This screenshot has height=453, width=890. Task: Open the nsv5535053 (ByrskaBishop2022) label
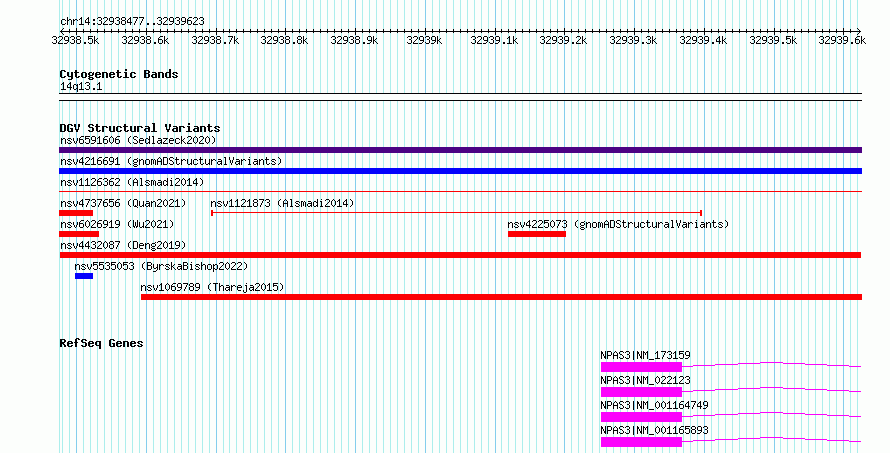click(161, 266)
